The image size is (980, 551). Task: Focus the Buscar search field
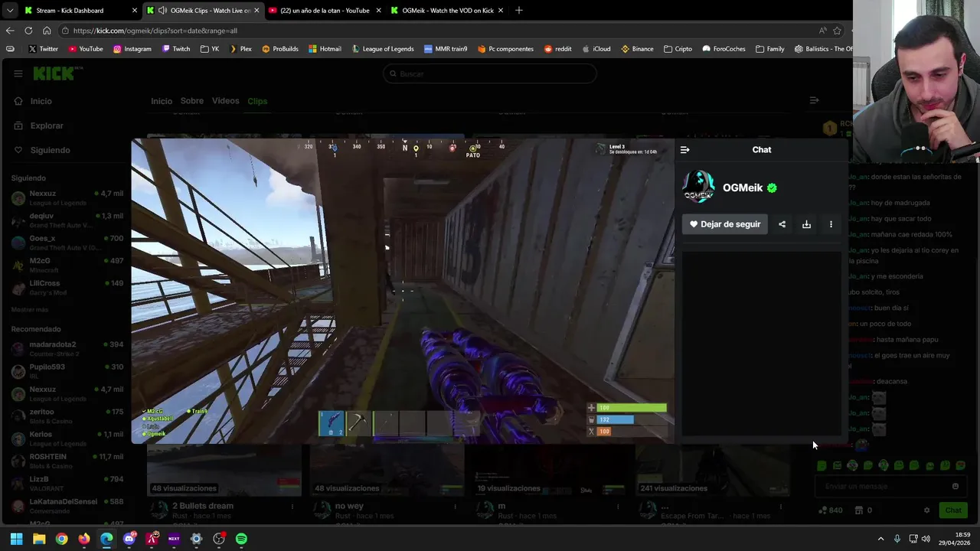click(x=490, y=73)
